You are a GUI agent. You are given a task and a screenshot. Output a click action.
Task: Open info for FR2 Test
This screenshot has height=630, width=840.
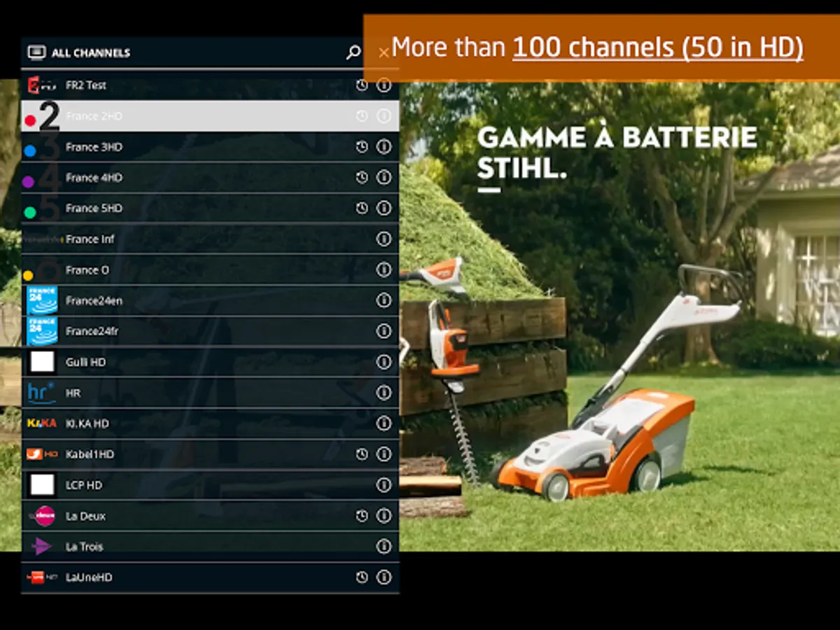pyautogui.click(x=384, y=85)
